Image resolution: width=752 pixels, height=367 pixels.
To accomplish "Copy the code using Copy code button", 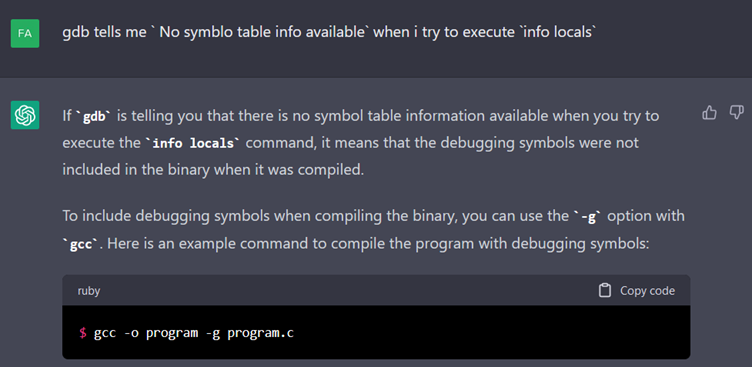I will point(637,291).
